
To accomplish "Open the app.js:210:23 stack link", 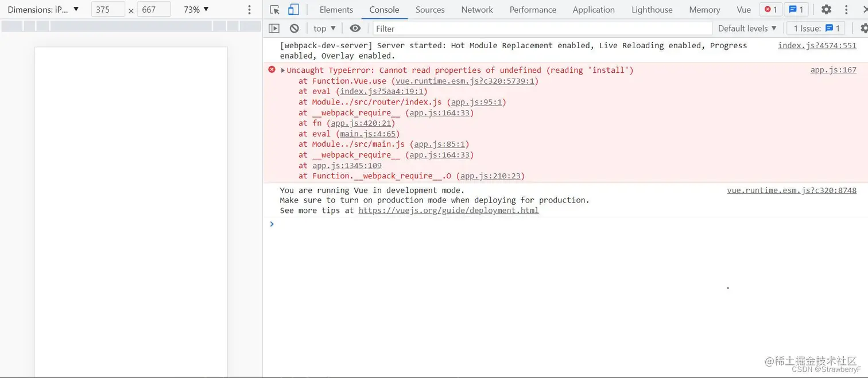I will 491,176.
